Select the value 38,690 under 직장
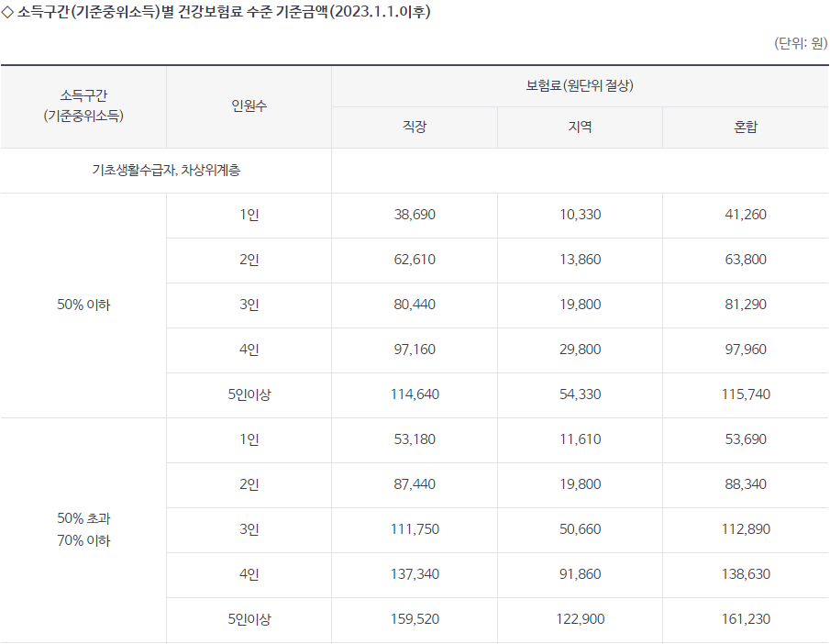 pyautogui.click(x=413, y=215)
